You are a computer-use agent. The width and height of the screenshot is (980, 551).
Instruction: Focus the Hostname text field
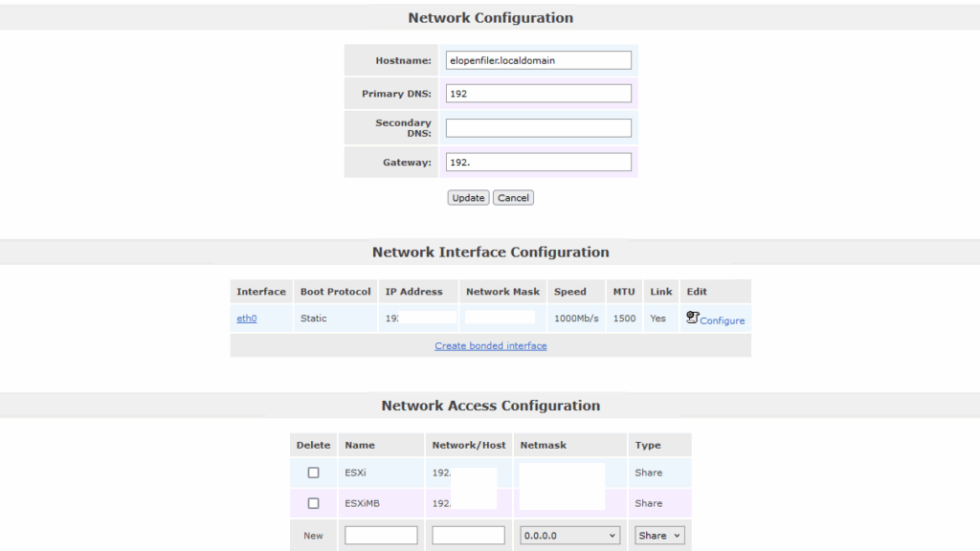pos(539,60)
